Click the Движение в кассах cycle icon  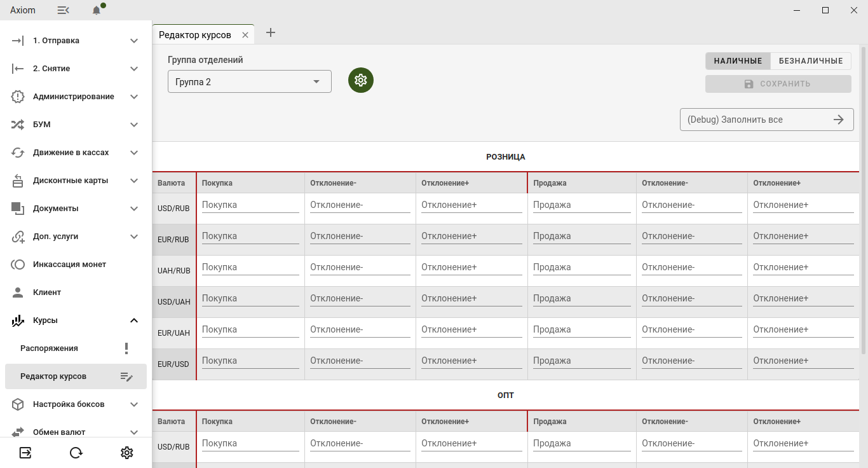(18, 153)
